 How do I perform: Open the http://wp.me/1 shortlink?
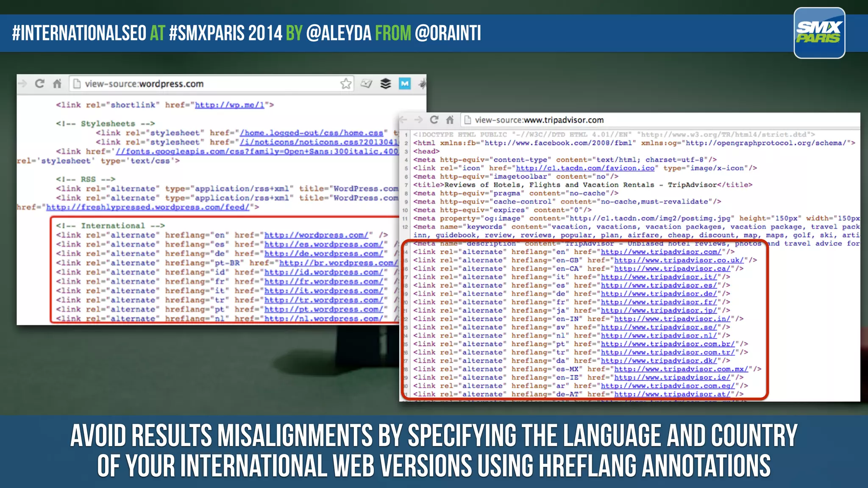click(229, 105)
